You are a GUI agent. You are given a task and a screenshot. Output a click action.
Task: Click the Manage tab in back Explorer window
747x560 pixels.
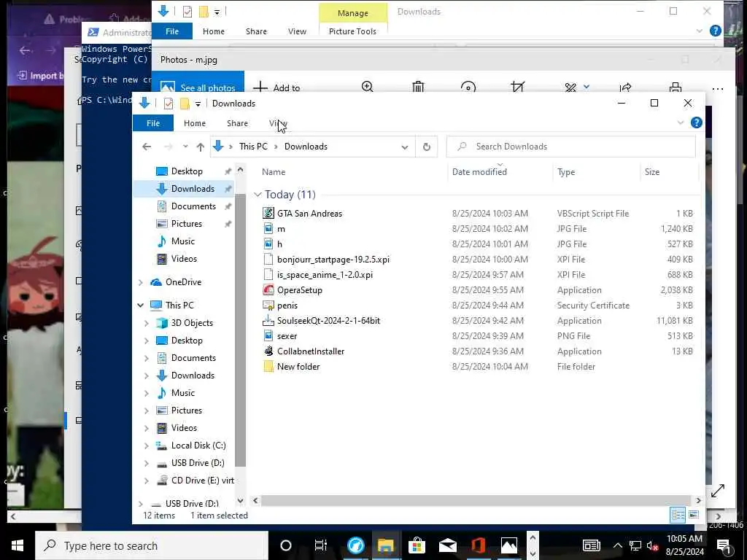tap(353, 13)
